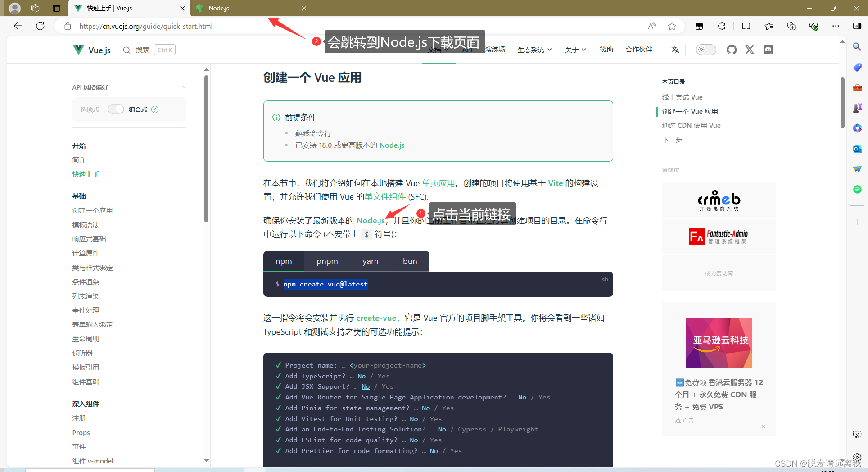Toggle split screen icon in the toolbar
868x472 pixels.
[x=746, y=26]
